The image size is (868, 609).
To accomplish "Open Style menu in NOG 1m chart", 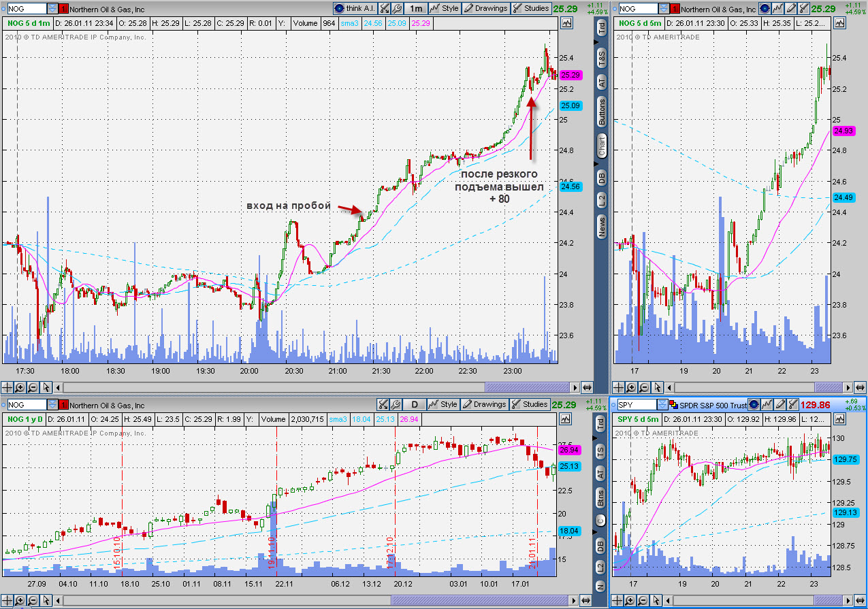I will coord(445,8).
